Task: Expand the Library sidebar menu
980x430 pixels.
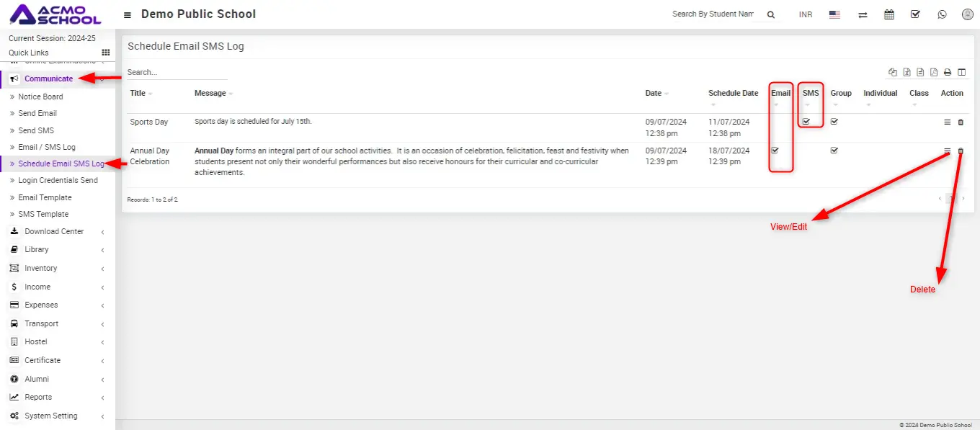Action: click(x=37, y=249)
